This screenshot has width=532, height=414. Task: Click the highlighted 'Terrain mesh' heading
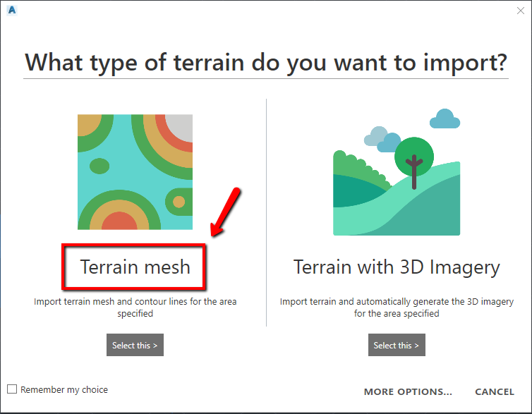pyautogui.click(x=135, y=267)
